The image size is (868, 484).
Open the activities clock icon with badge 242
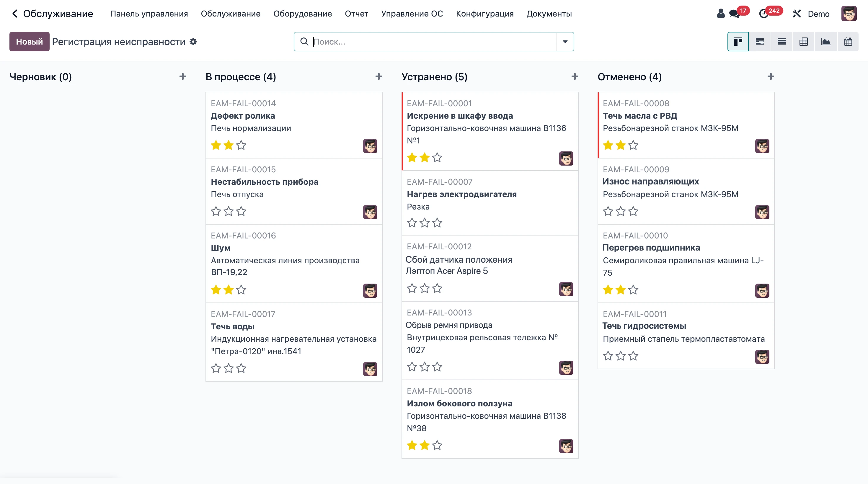(763, 14)
